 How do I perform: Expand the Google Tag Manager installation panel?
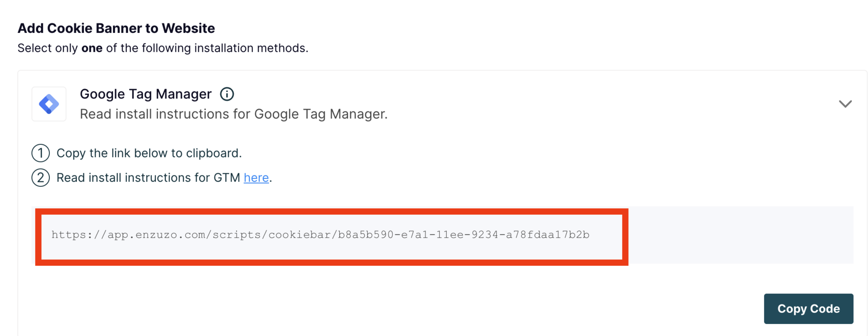click(845, 104)
